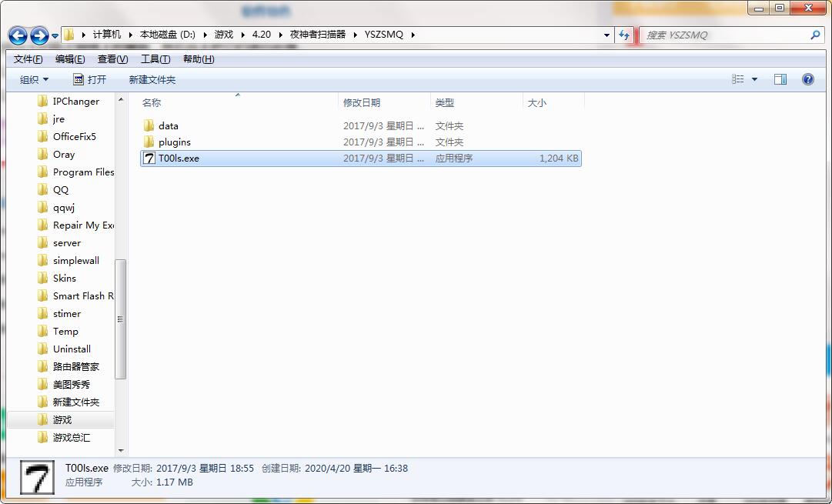The image size is (832, 504).
Task: Click the tree scrollbar down arrow
Action: [120, 450]
